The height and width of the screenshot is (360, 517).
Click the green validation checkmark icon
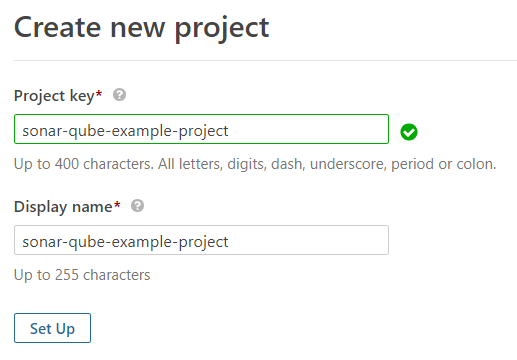(409, 132)
